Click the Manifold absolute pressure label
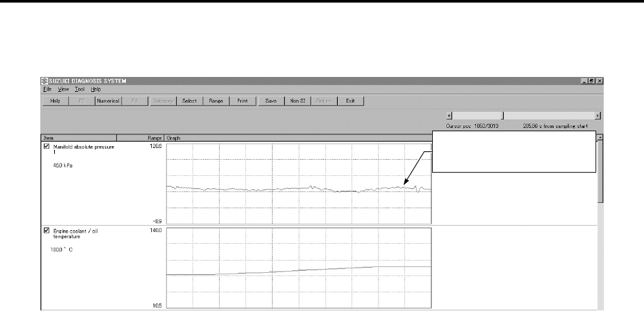Viewport: 644px width, 311px height. click(83, 149)
